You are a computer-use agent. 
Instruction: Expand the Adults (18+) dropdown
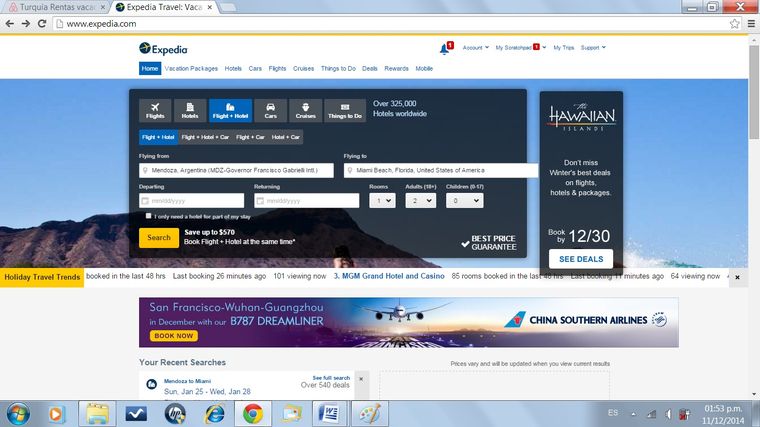click(x=419, y=200)
